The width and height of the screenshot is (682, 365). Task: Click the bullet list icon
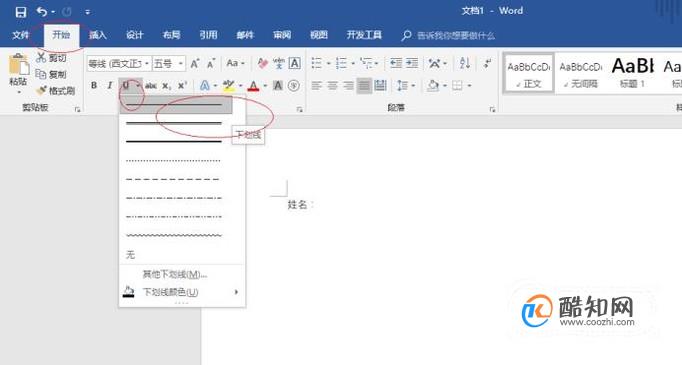coord(317,64)
